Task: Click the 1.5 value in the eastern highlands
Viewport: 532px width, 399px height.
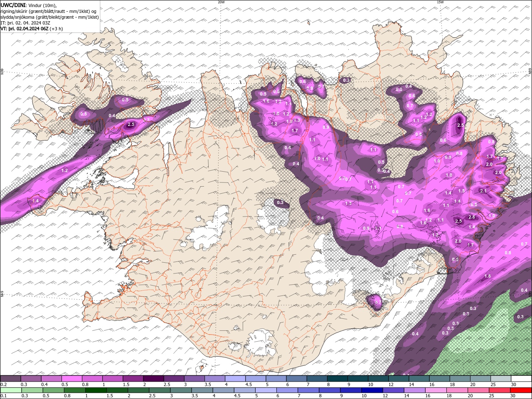Action: (x=461, y=191)
